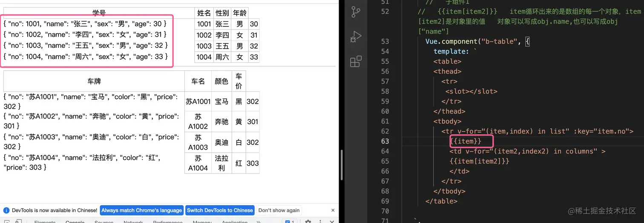This screenshot has height=223, width=644.
Task: Click the </table> closing tag line
Action: point(441,201)
